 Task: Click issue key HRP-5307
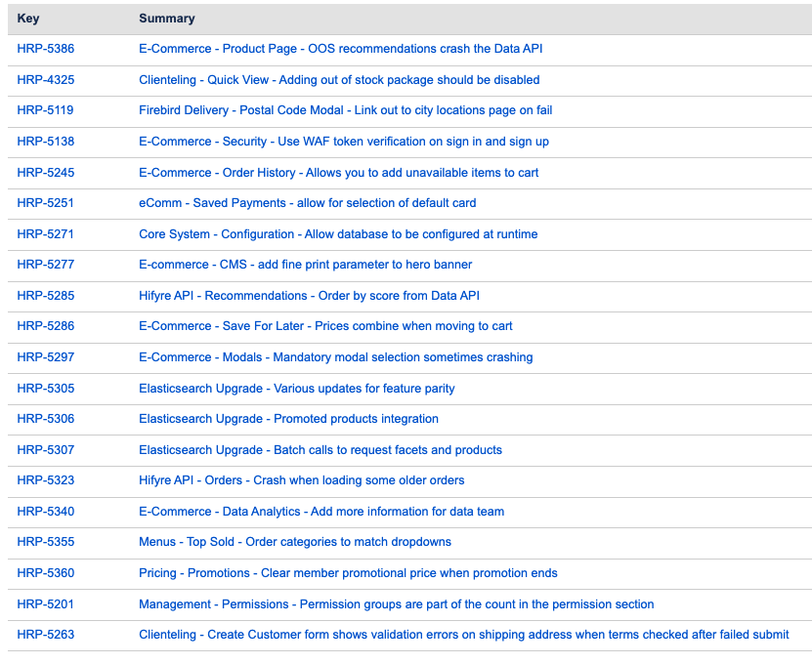(46, 450)
